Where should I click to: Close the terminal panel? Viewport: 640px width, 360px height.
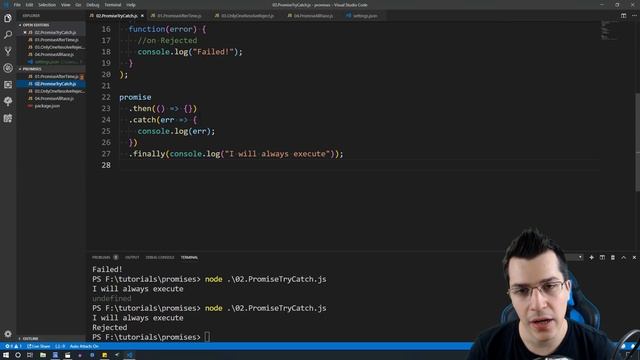pos(634,258)
